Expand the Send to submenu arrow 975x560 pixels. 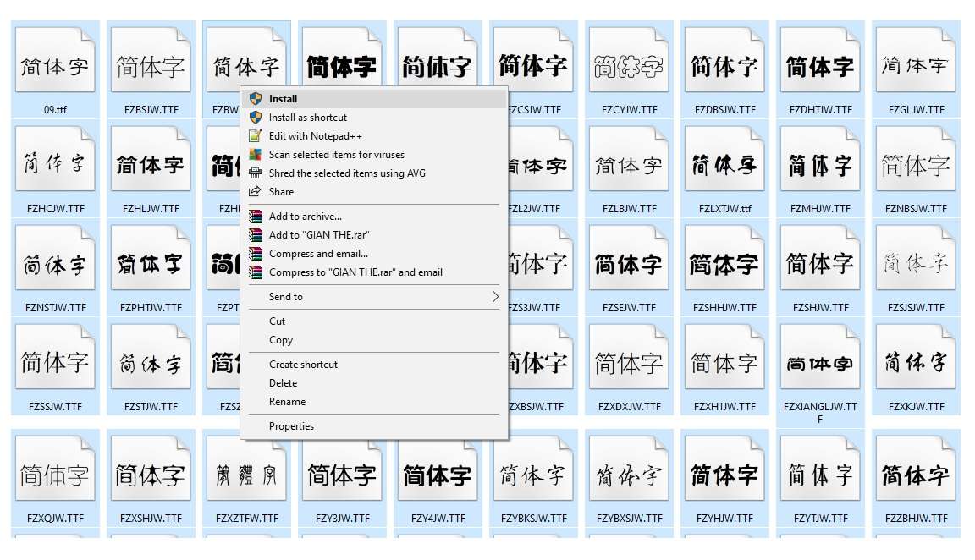tap(495, 297)
